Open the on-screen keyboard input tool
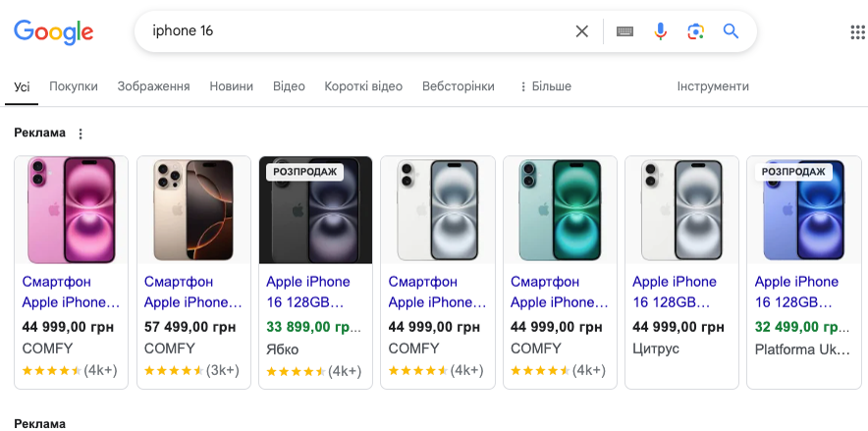868x431 pixels. click(624, 31)
